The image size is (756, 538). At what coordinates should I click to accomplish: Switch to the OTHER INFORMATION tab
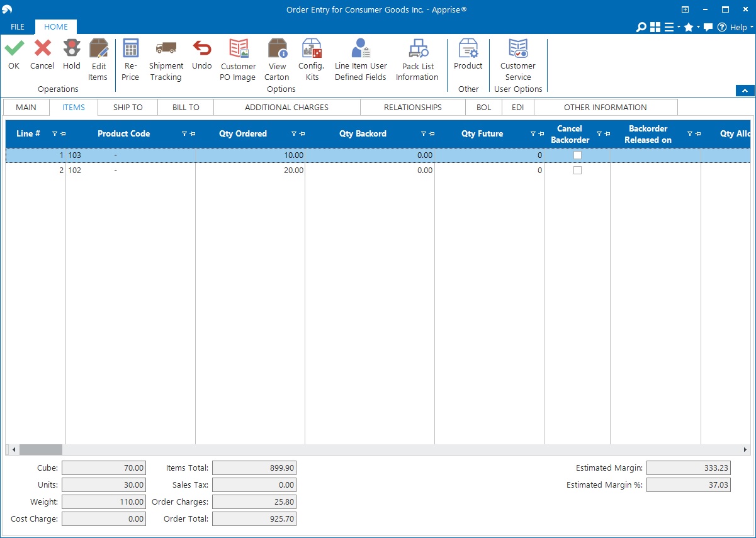[606, 107]
